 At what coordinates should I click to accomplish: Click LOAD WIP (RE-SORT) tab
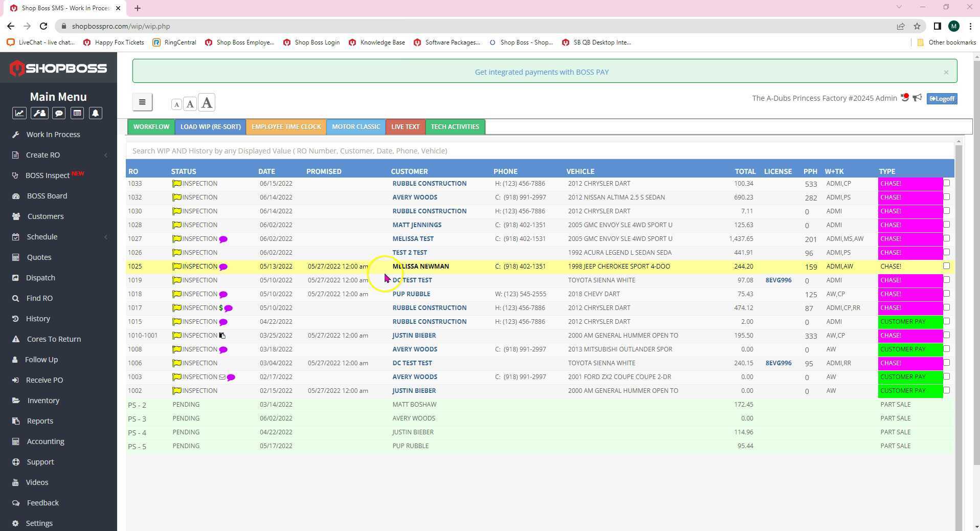tap(210, 127)
